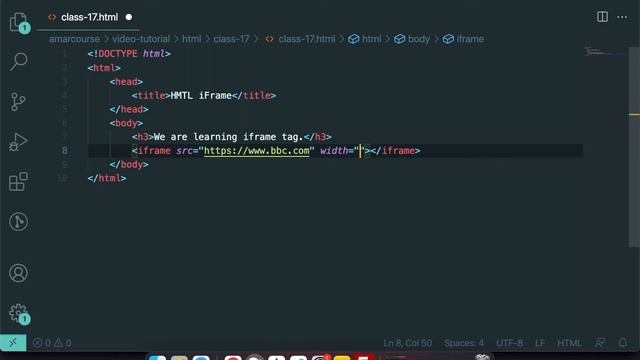640x360 pixels.
Task: Click the amarcourse breadcrumb
Action: coord(74,39)
